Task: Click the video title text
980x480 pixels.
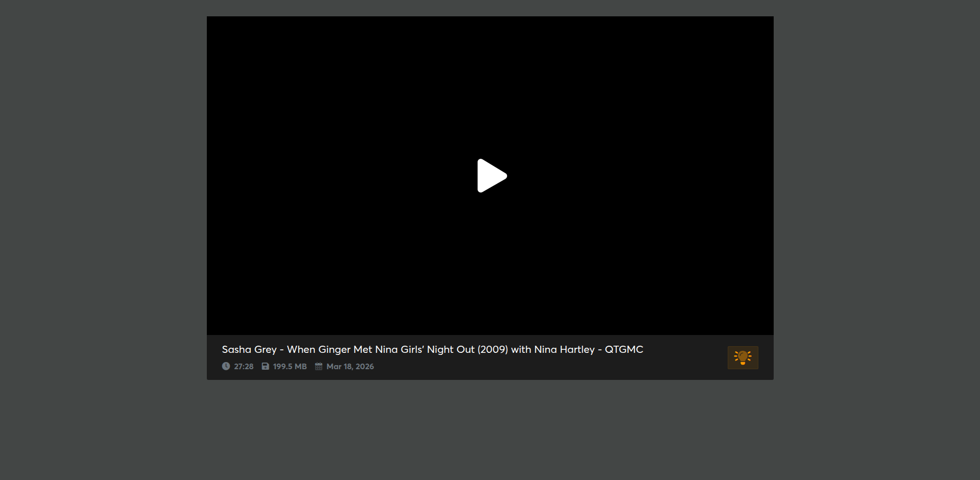Action: coord(433,349)
